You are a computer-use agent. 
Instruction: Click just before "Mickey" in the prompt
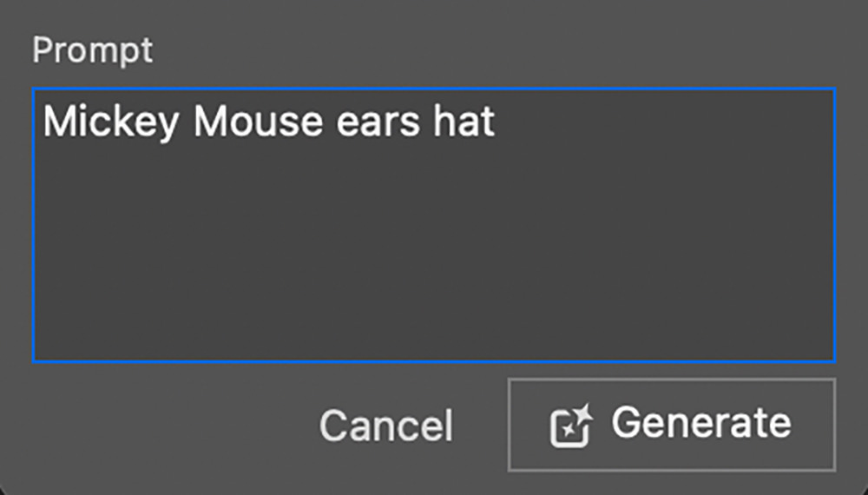pos(43,122)
